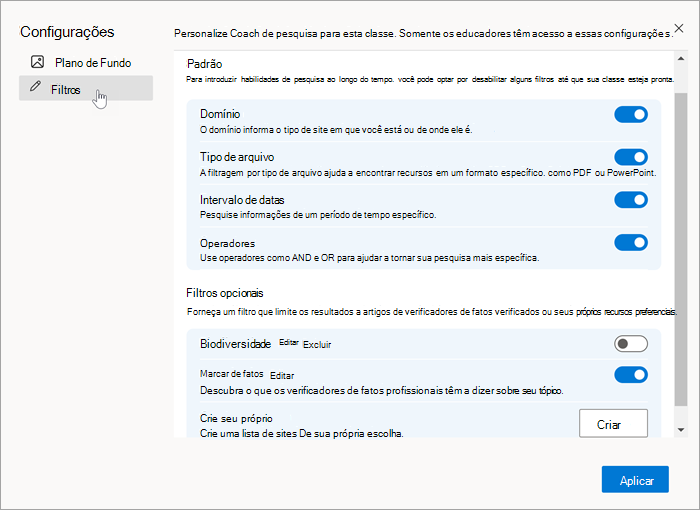
Task: Click the Tipo de arquivo label
Action: 237,157
